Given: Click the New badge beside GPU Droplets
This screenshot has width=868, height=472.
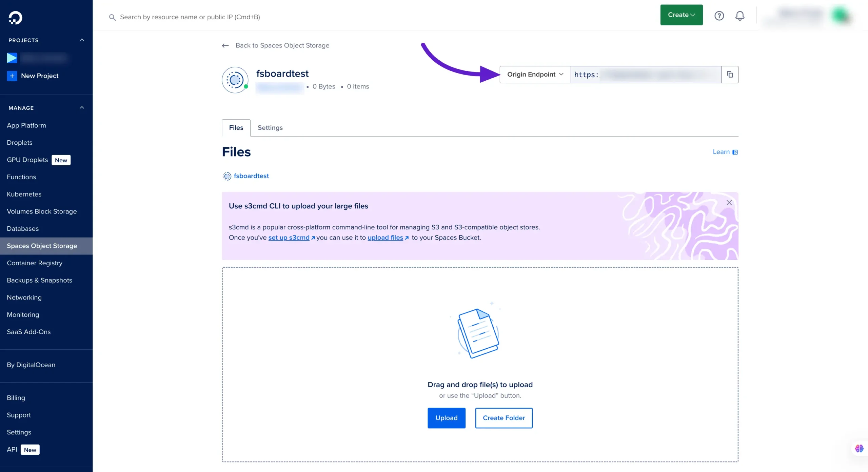Looking at the screenshot, I should pos(61,160).
